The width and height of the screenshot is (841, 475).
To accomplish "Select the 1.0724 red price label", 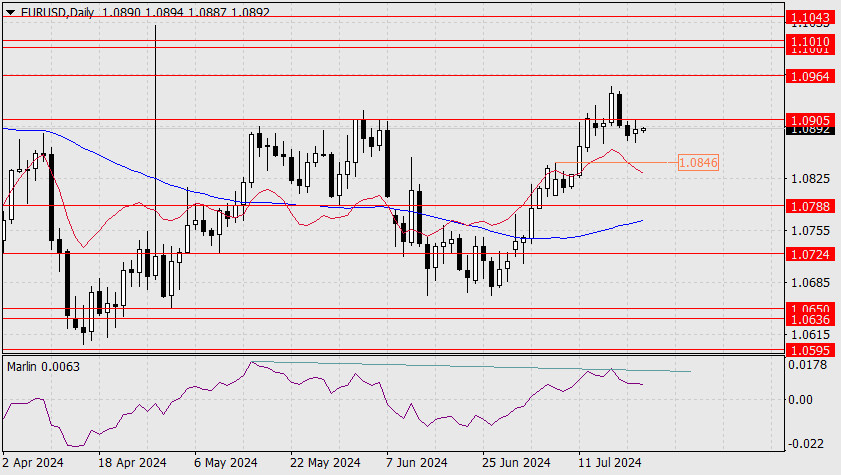I will pyautogui.click(x=810, y=254).
